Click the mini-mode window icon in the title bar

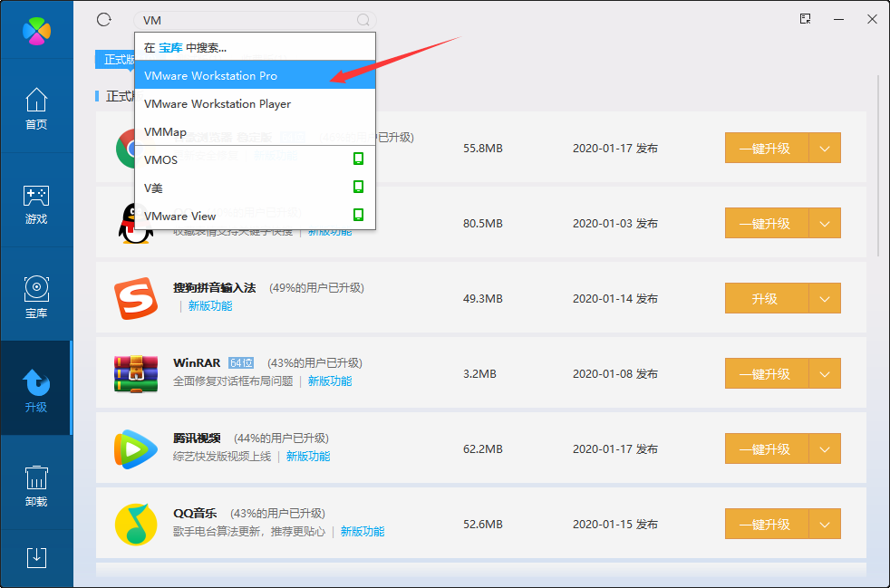click(805, 19)
